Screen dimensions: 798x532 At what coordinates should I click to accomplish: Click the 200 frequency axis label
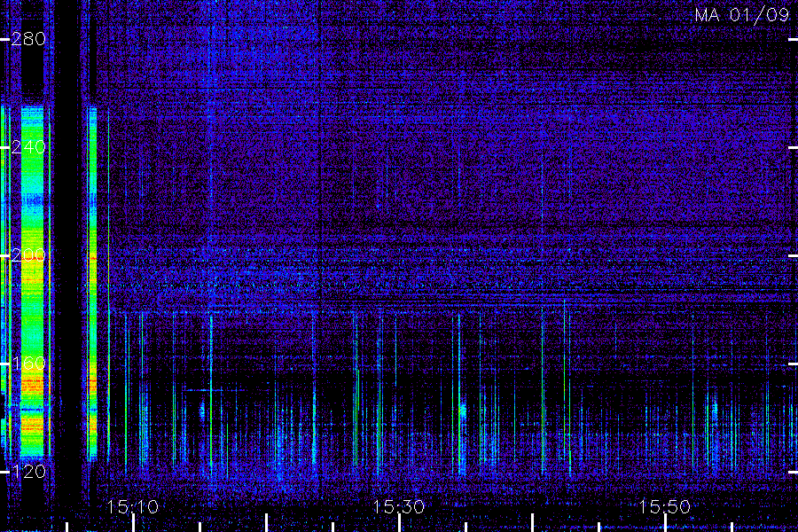point(28,255)
